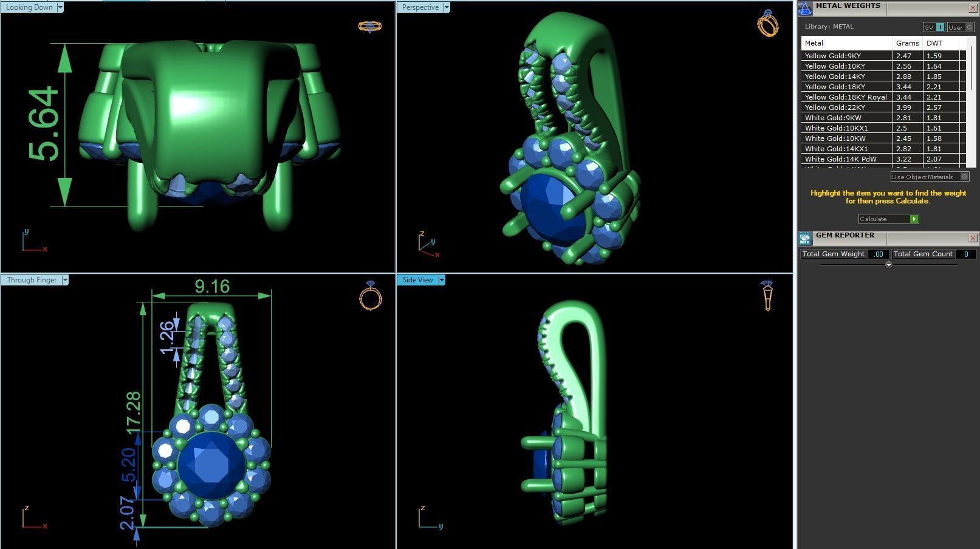Click the 2.47 grams value
This screenshot has width=980, height=549.
tap(903, 56)
